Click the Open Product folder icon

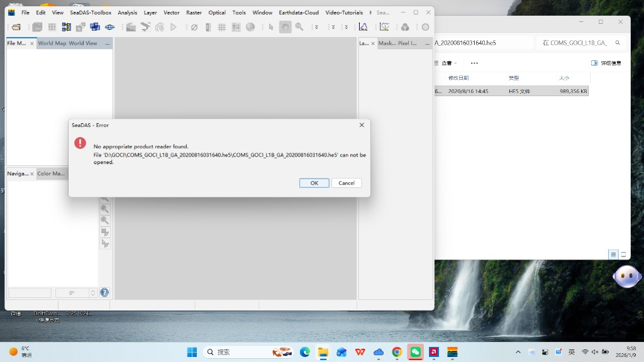pyautogui.click(x=16, y=27)
